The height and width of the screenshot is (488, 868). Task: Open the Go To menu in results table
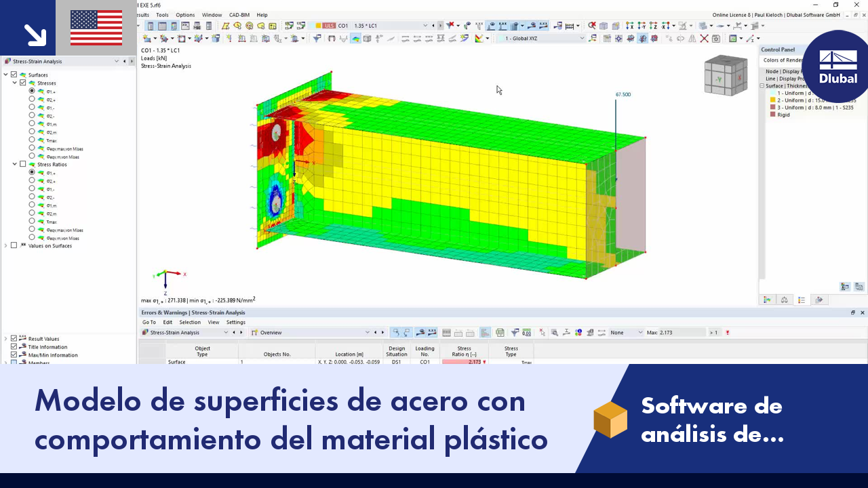point(149,323)
